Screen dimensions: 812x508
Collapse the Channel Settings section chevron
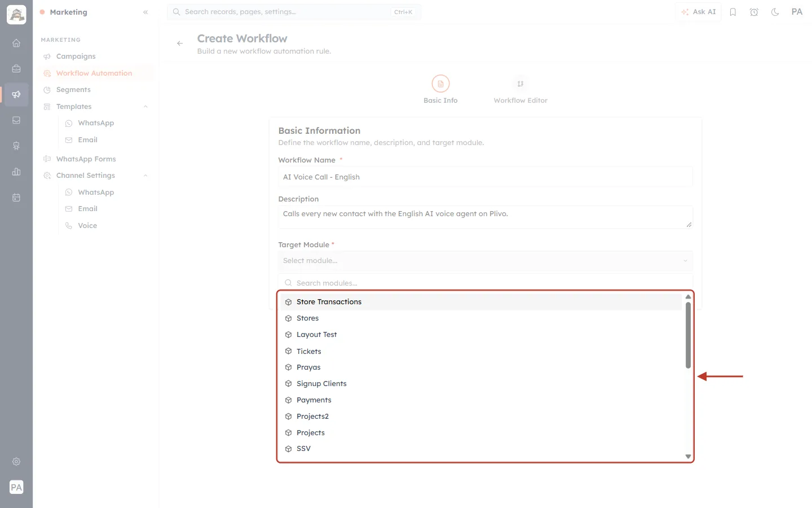[145, 176]
